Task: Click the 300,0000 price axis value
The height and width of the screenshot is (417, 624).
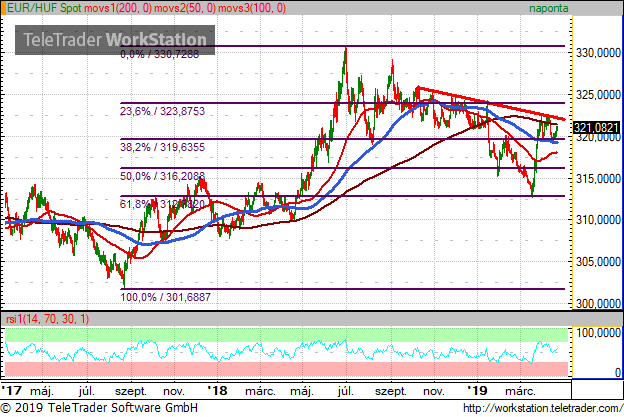Action: point(599,304)
